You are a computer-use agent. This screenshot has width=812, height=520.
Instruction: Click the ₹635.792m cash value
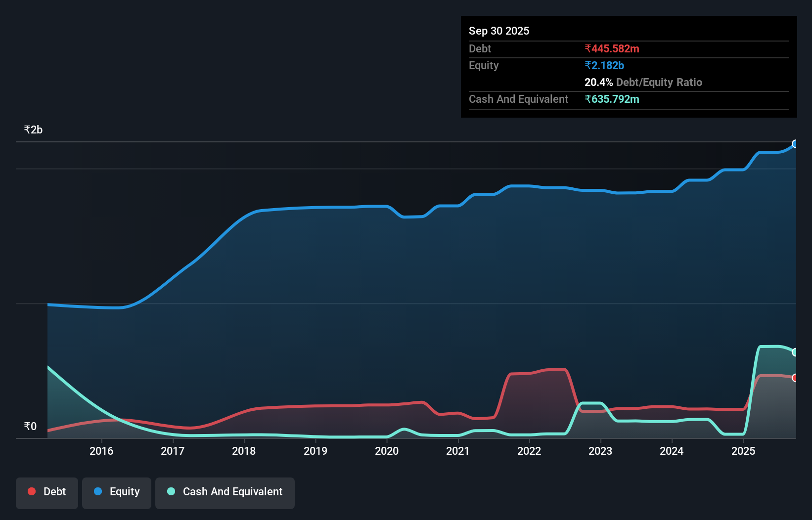pos(612,99)
